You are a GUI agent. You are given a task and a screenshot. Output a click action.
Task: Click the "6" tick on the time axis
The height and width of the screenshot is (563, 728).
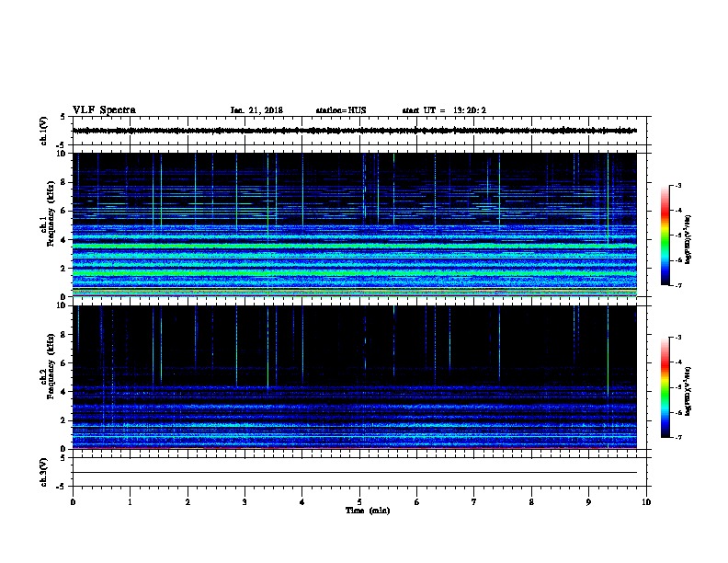tap(417, 502)
